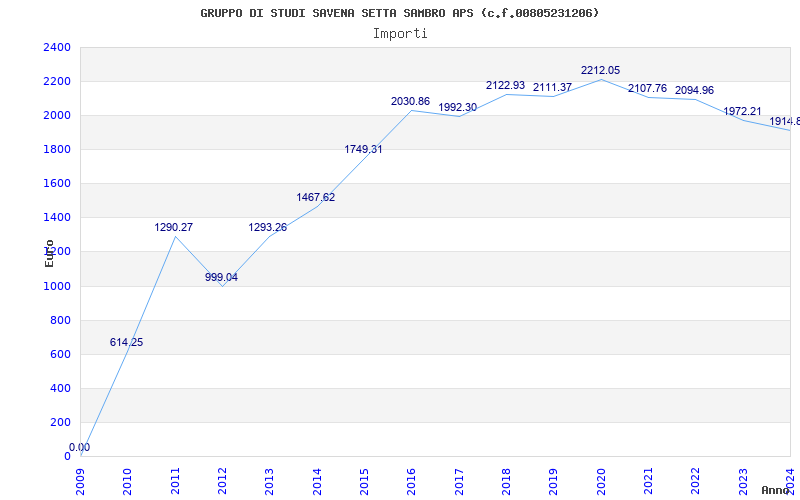Select the 2020 year axis label
The height and width of the screenshot is (500, 800).
click(601, 482)
